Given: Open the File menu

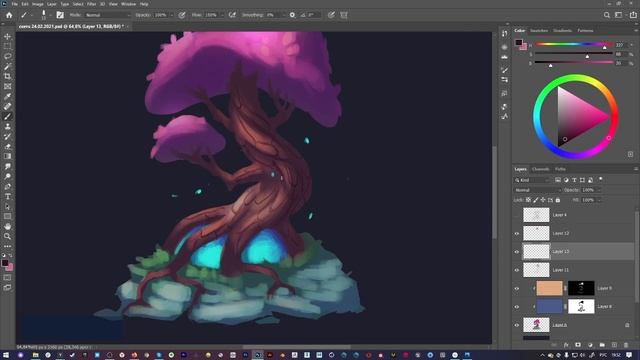Looking at the screenshot, I should 15,4.
